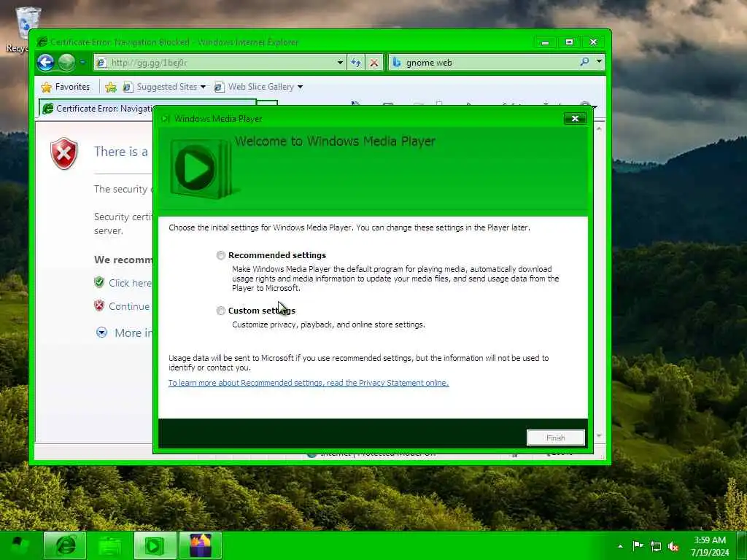The width and height of the screenshot is (747, 560).
Task: Click the Windows Media Player taskbar icon
Action: point(155,545)
